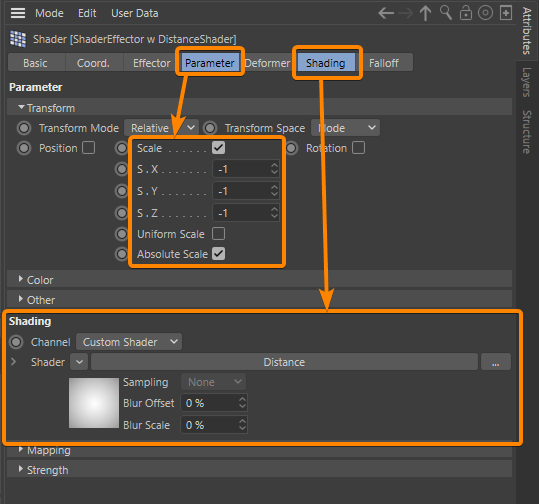The height and width of the screenshot is (504, 539).
Task: Click the Blur Offset stepper arrows
Action: 242,403
